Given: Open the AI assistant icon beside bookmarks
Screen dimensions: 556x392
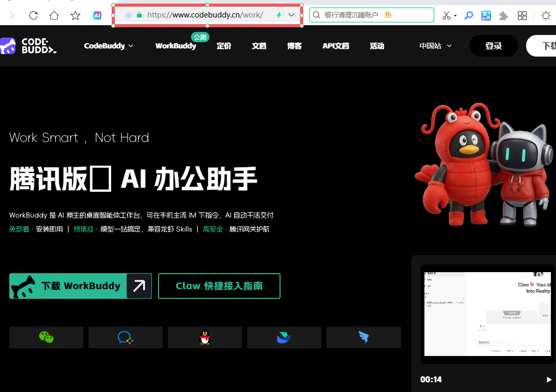Looking at the screenshot, I should pos(97,15).
